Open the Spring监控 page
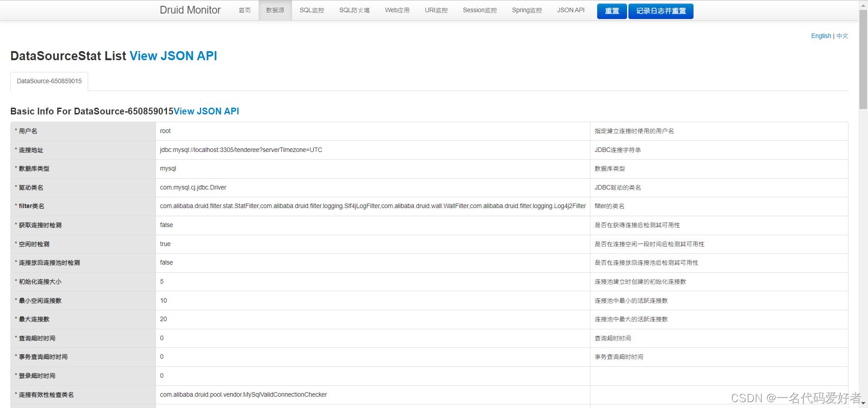Image resolution: width=868 pixels, height=408 pixels. tap(526, 10)
